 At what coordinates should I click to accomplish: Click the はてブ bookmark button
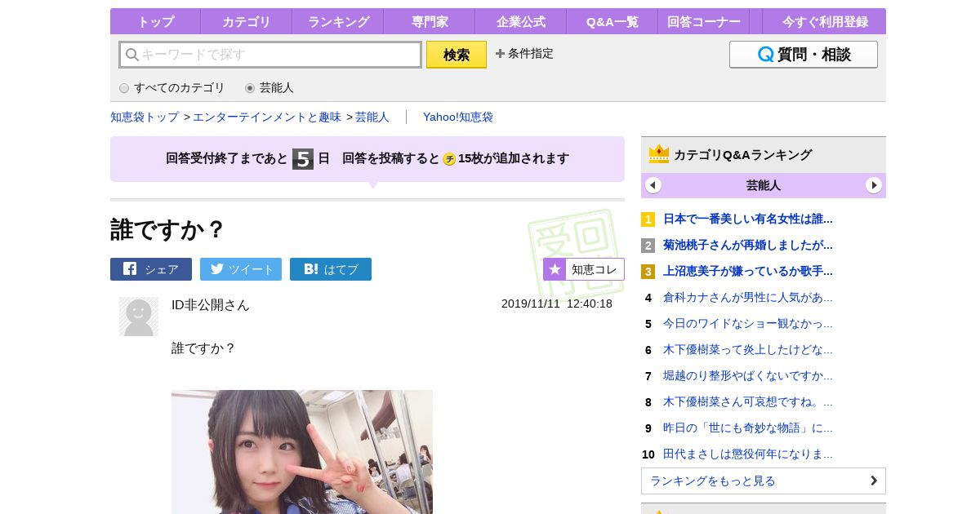331,269
